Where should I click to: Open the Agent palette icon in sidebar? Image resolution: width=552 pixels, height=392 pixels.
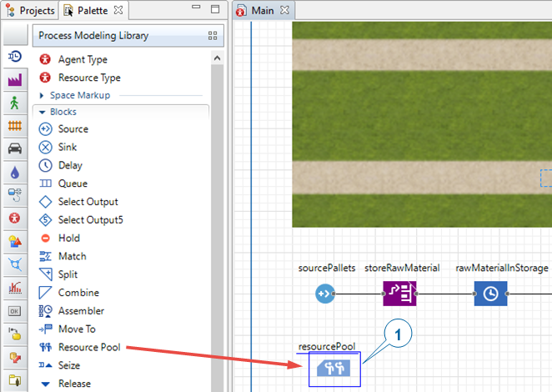(x=15, y=218)
